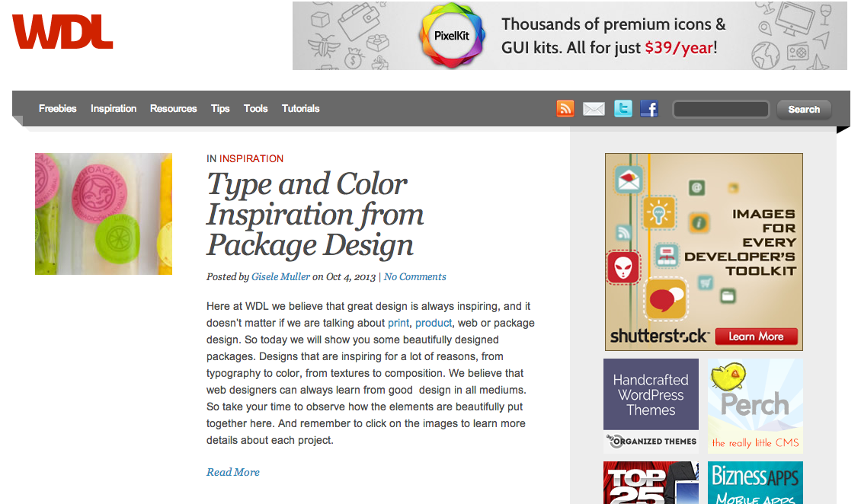Click the Read More link
The width and height of the screenshot is (861, 504).
[232, 472]
